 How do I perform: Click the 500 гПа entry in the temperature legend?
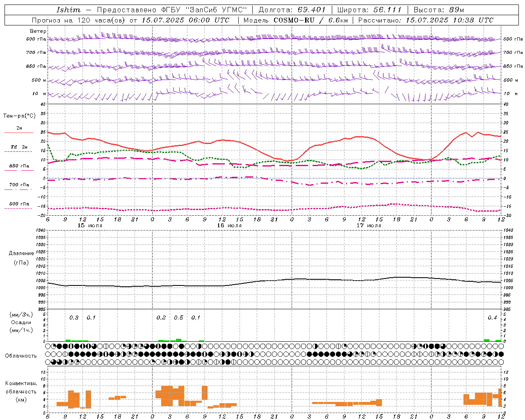point(19,204)
